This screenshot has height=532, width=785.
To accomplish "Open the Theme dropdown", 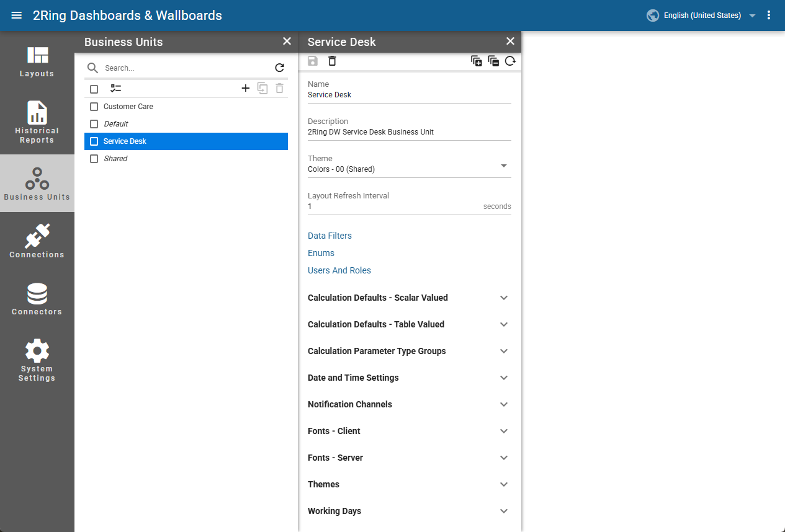I will tap(410, 165).
